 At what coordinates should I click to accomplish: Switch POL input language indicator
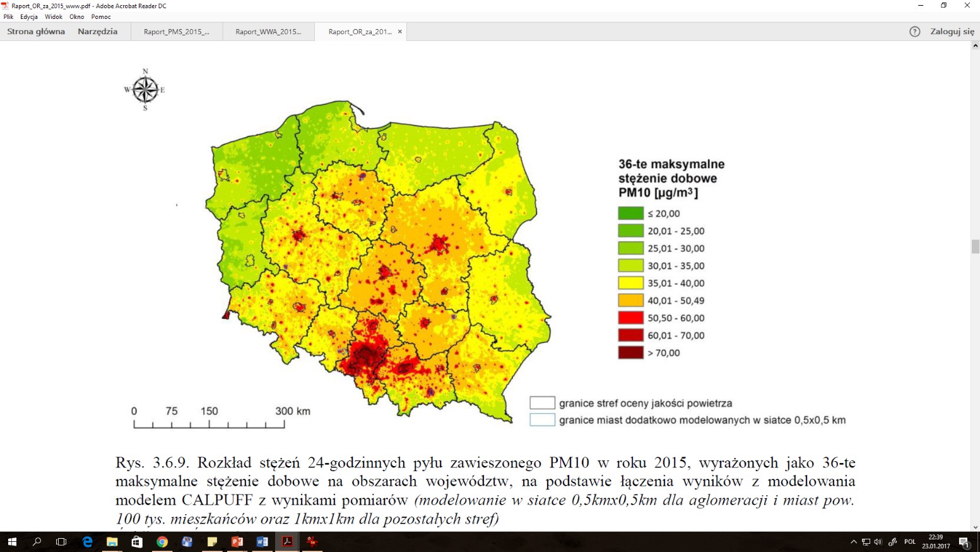pos(910,542)
